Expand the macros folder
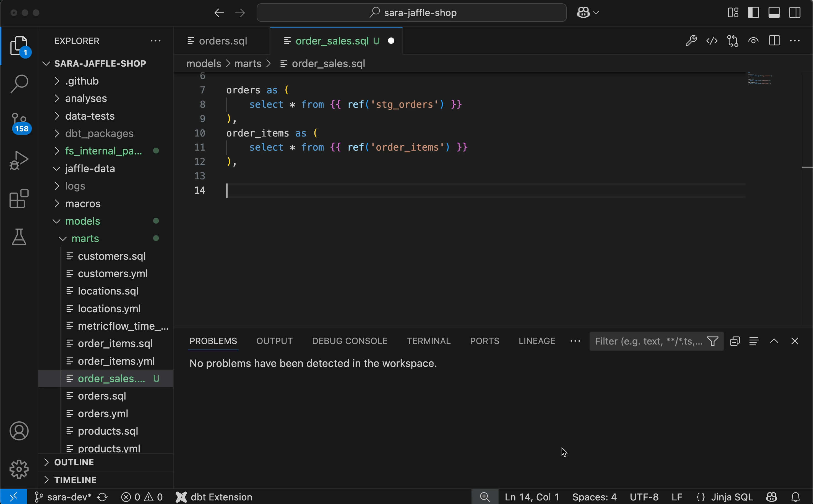The width and height of the screenshot is (813, 504). [83, 203]
